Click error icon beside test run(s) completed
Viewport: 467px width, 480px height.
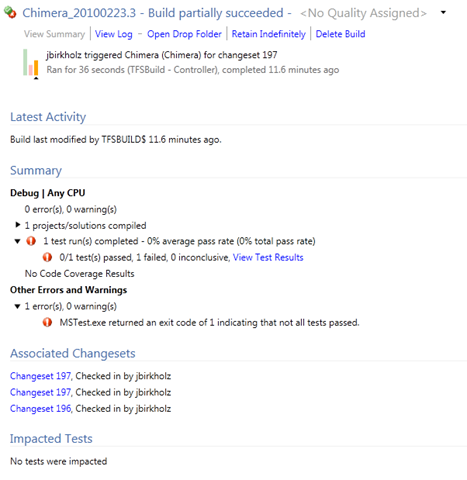coord(31,241)
